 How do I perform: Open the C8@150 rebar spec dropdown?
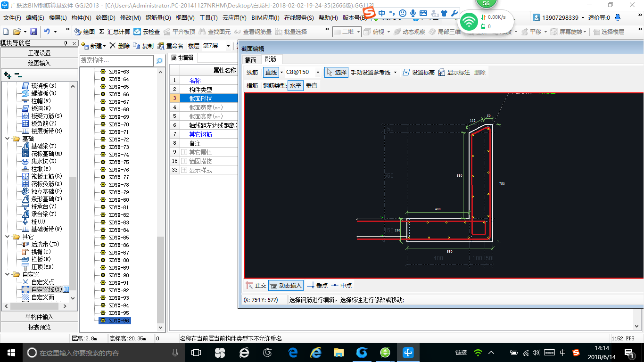click(x=318, y=72)
